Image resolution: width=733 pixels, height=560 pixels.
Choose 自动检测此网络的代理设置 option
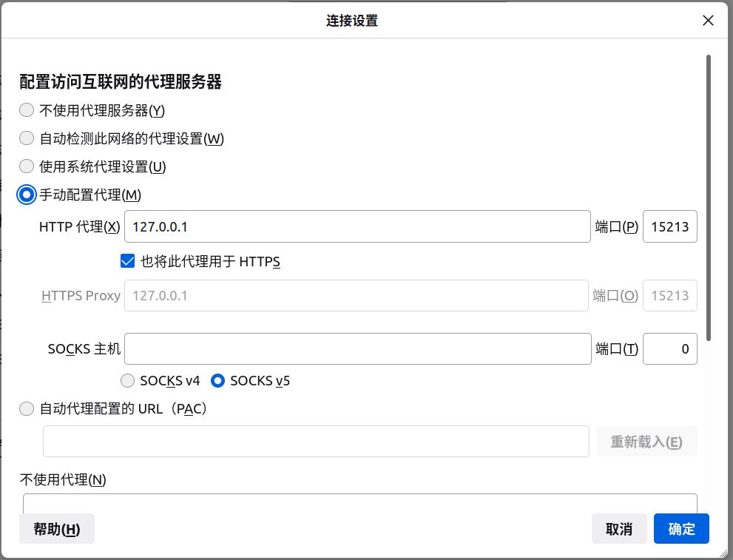point(27,138)
